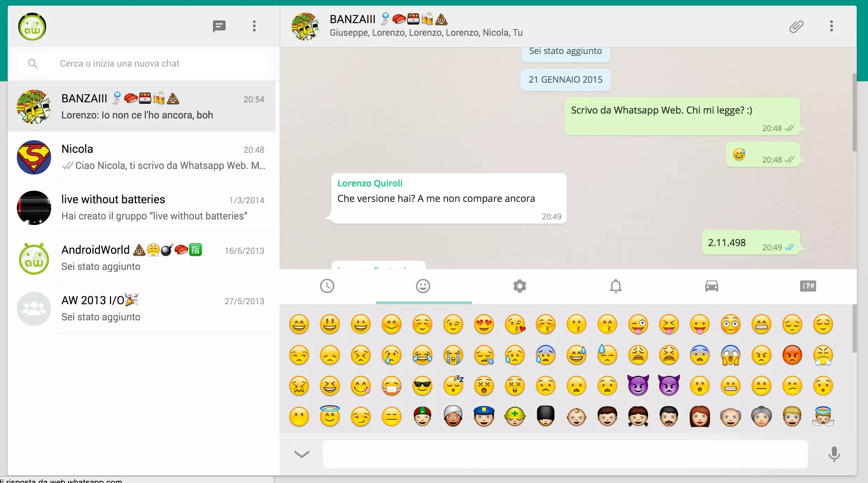Click the new chat icon
This screenshot has width=868, height=483.
coord(219,26)
